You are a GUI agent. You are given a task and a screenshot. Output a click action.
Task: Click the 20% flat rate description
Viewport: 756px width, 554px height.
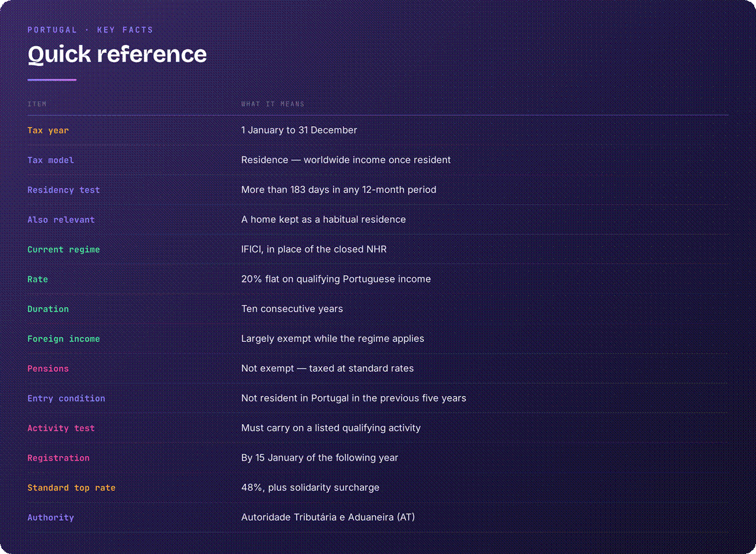pos(336,279)
